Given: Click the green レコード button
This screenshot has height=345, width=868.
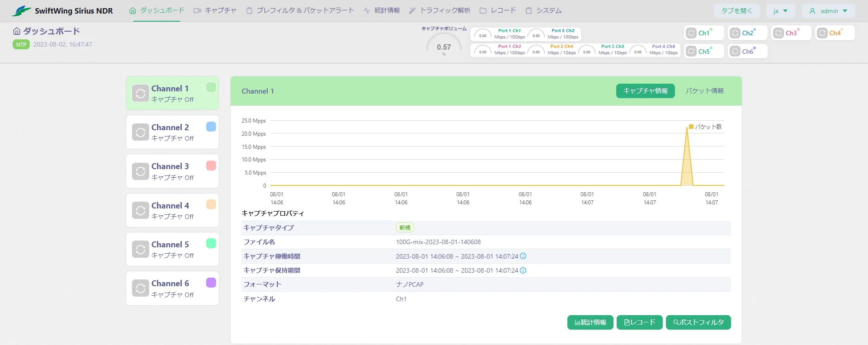Looking at the screenshot, I should (639, 322).
